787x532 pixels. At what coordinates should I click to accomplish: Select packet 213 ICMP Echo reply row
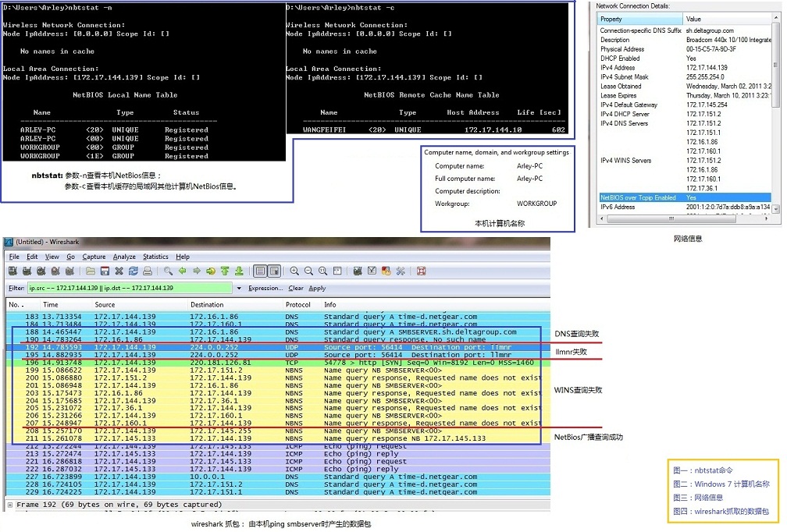point(278,454)
